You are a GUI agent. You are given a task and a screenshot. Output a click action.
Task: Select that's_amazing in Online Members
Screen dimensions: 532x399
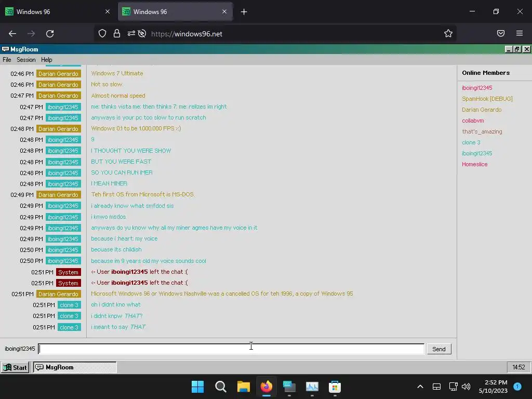click(482, 131)
